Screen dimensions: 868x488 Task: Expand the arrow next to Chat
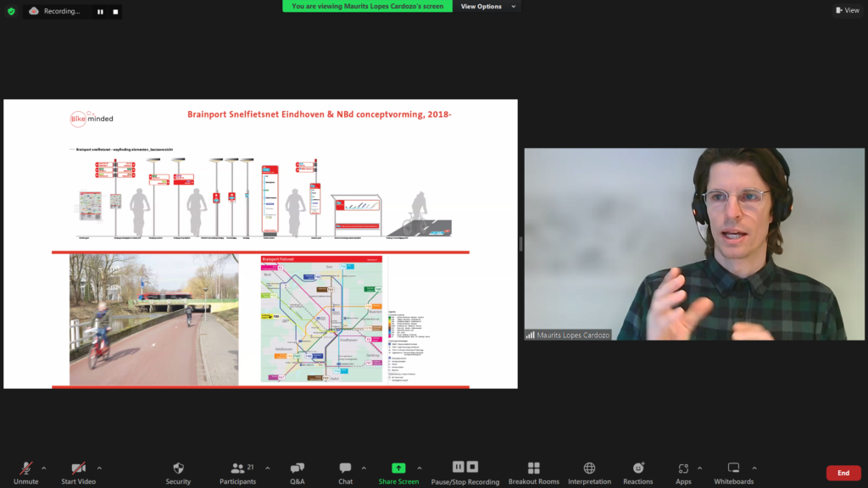point(364,468)
